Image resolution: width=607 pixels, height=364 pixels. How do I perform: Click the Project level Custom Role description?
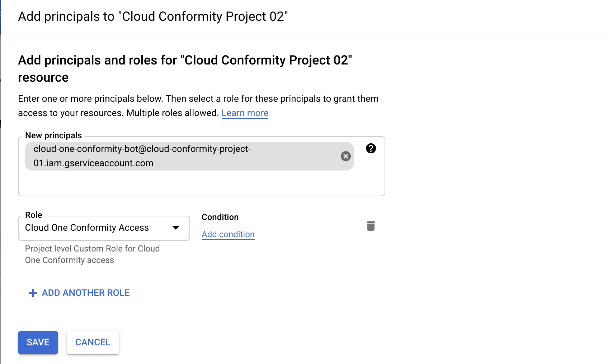(x=92, y=254)
